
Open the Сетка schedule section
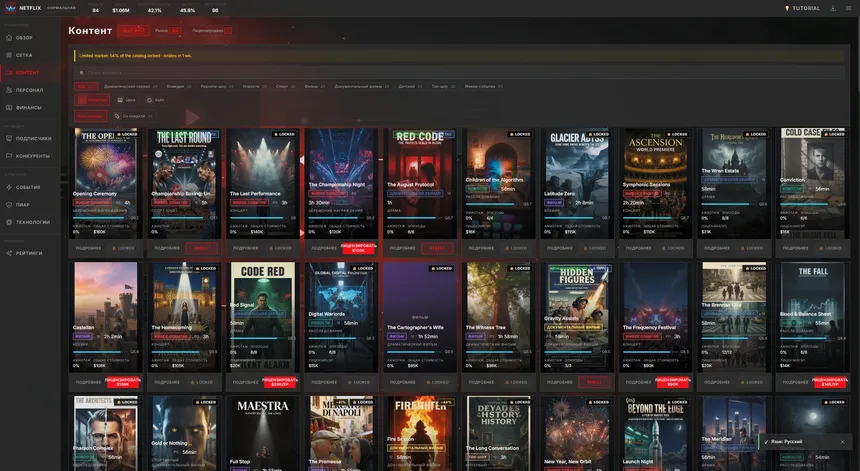[x=24, y=55]
